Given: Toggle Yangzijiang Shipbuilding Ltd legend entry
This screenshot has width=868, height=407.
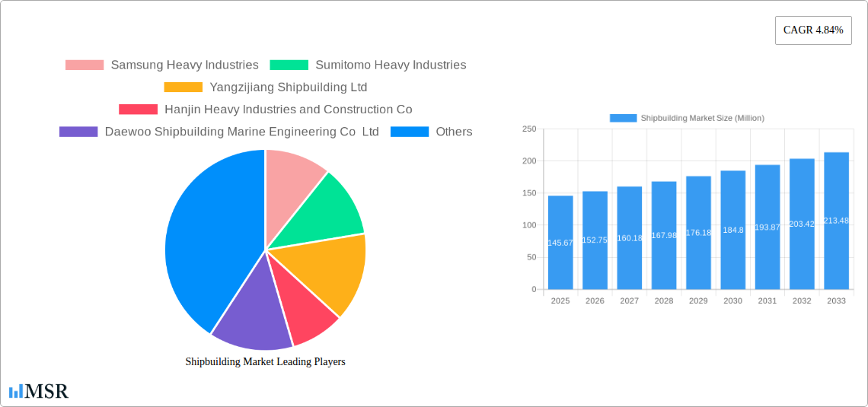Looking at the screenshot, I should click(266, 87).
